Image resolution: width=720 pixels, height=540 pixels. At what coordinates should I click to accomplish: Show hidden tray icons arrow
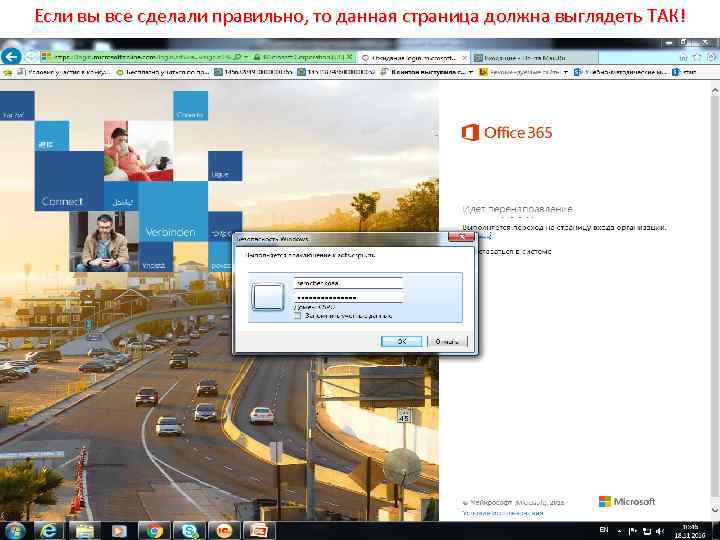(x=619, y=531)
